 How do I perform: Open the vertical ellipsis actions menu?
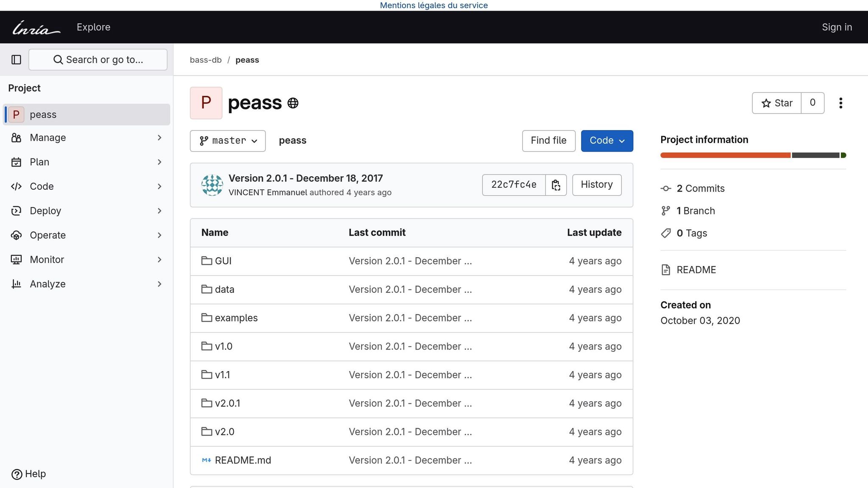click(x=840, y=103)
